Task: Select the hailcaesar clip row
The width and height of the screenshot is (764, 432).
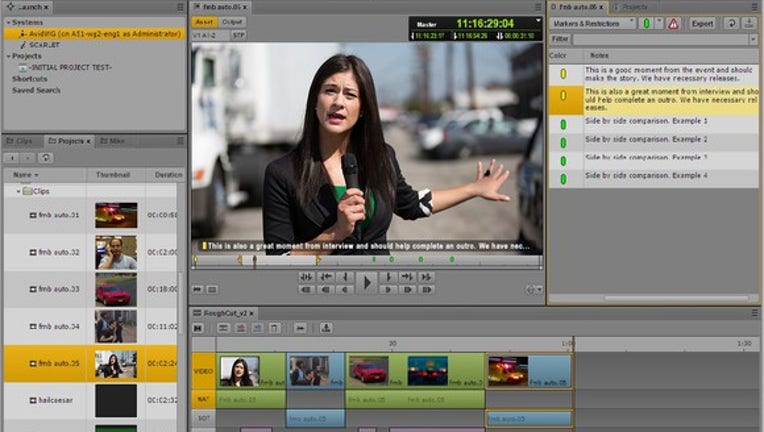Action: (90, 400)
